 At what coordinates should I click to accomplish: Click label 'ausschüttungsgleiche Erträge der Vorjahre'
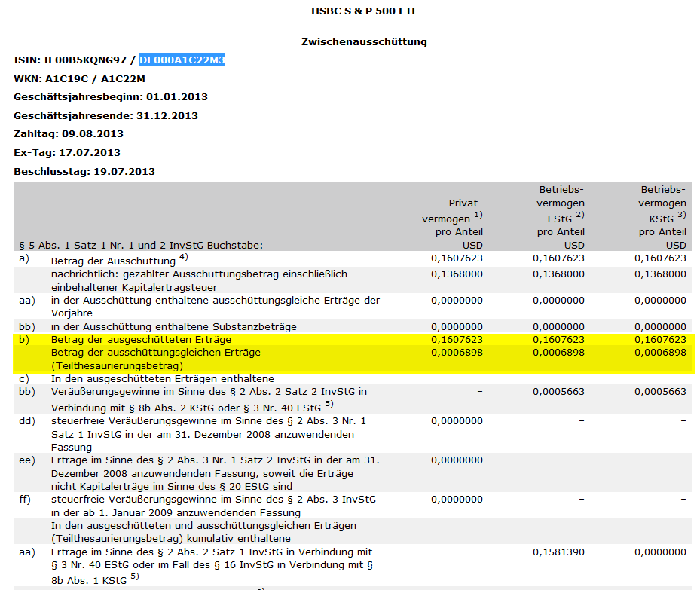[216, 307]
